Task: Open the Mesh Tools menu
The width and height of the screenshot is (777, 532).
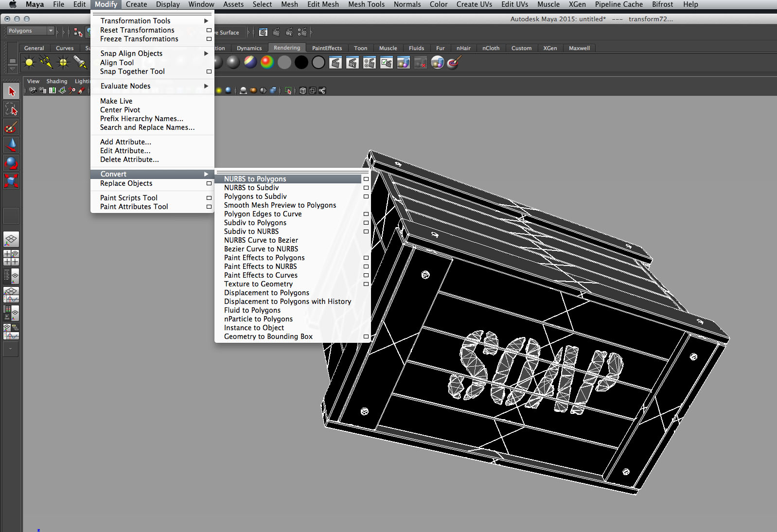Action: tap(366, 4)
